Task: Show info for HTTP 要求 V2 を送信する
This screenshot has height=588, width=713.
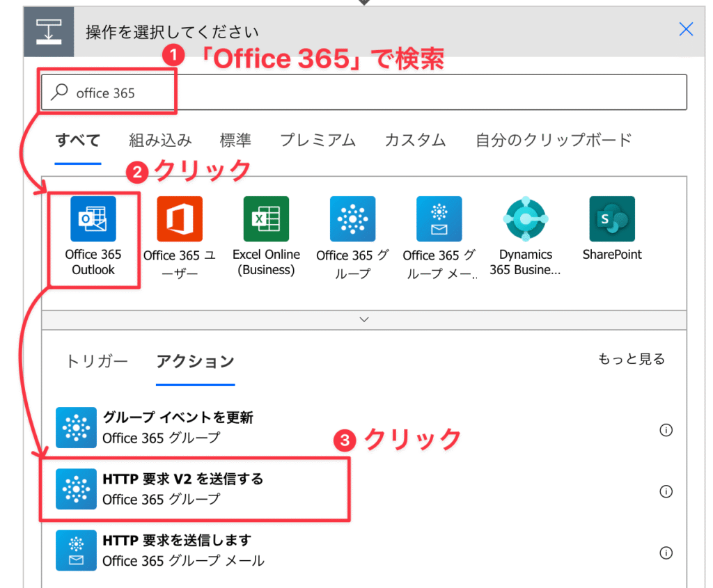Action: point(666,491)
